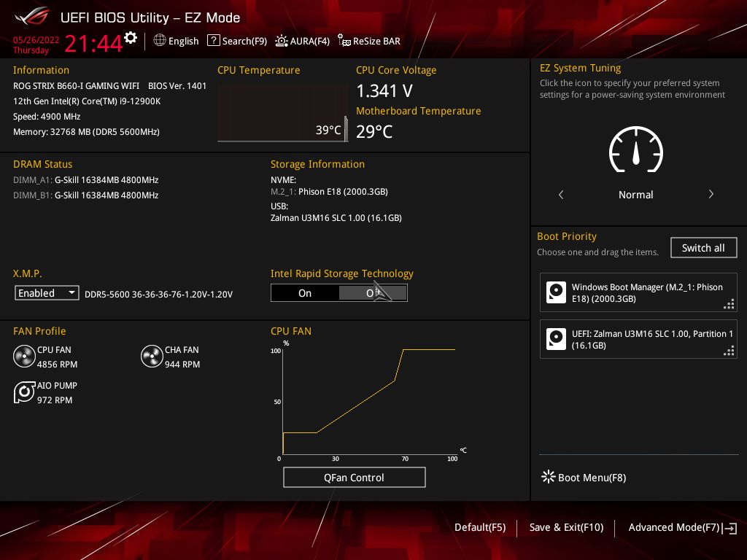Click Motherboard Temperature 29°C value

click(x=374, y=131)
